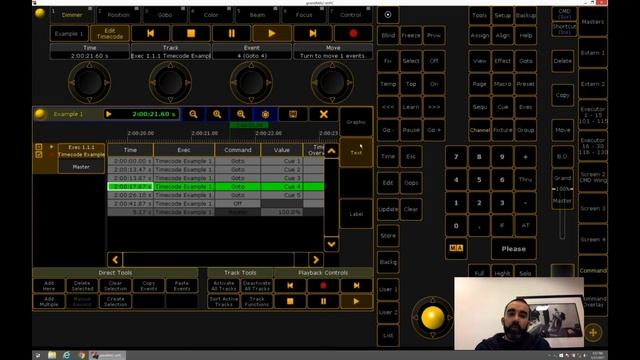This screenshot has height=360, width=640.
Task: Select the Color preset type tab
Action: coord(211,15)
